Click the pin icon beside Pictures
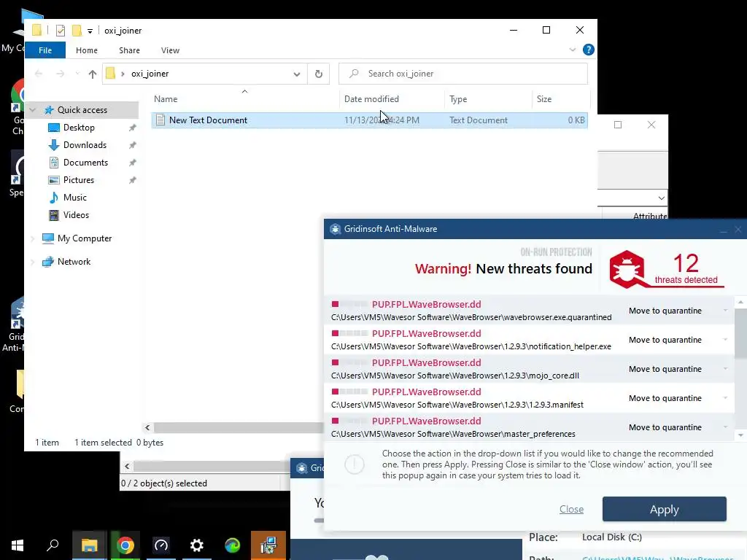Image resolution: width=747 pixels, height=560 pixels. tap(133, 180)
